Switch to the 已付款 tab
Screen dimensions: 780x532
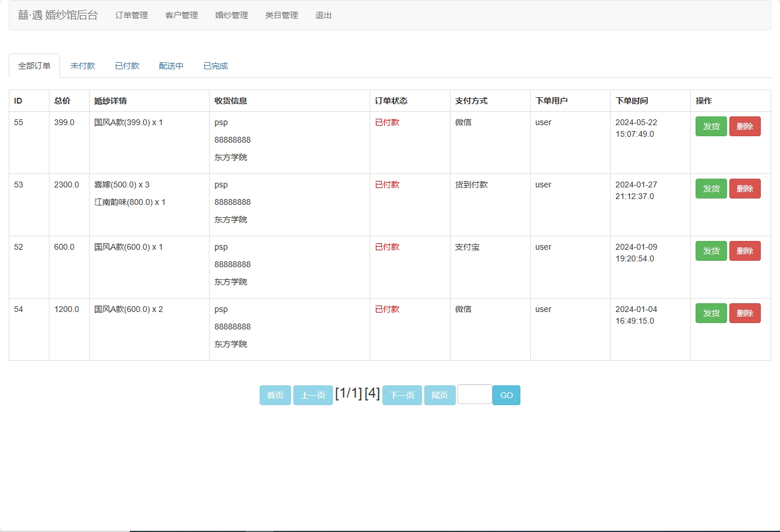127,66
